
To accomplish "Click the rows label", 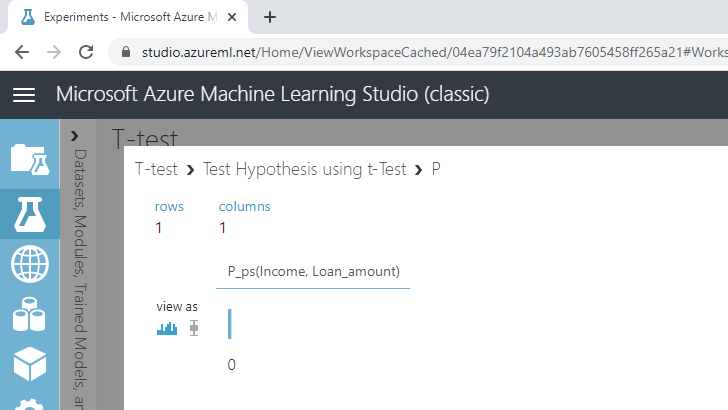I will click(x=169, y=207).
